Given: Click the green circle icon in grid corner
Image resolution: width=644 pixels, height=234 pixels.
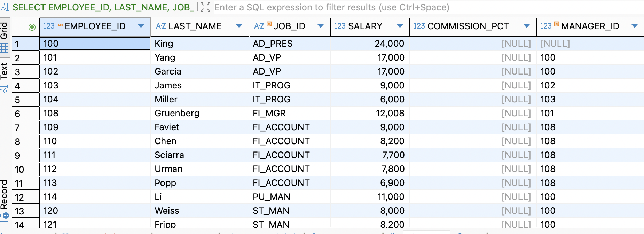Looking at the screenshot, I should point(32,27).
